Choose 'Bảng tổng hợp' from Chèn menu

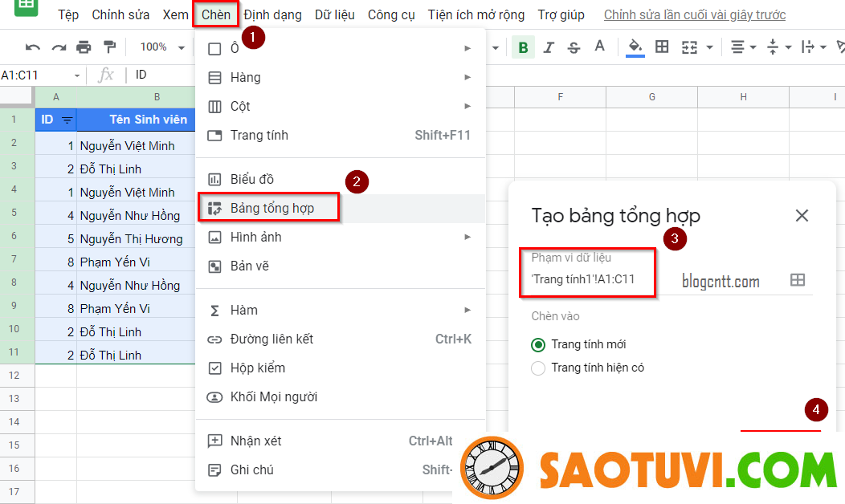271,208
